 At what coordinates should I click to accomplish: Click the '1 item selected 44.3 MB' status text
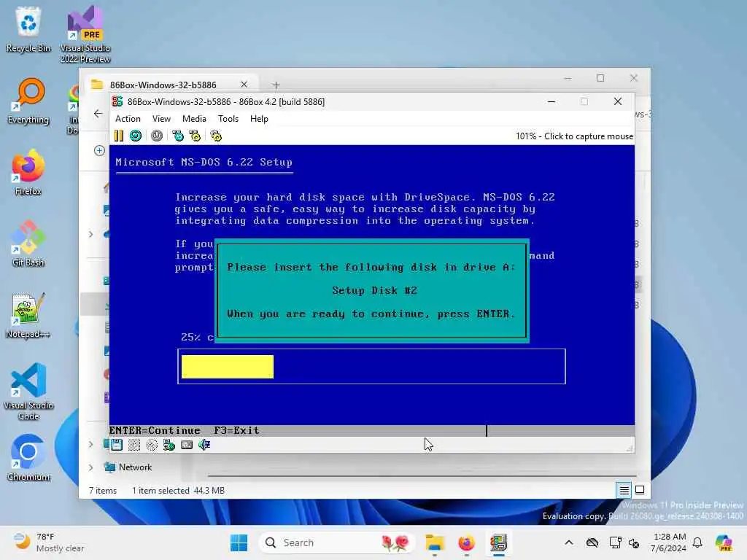coord(178,491)
